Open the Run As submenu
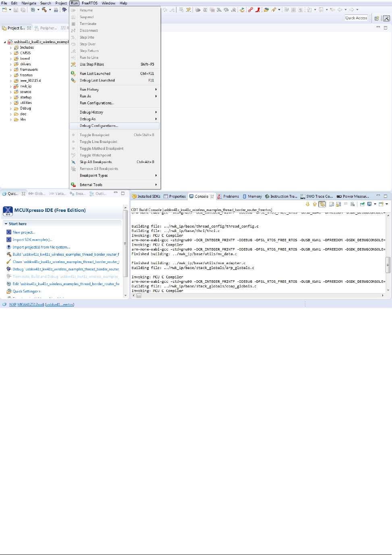Viewport: 392px width, 555px height. (115, 96)
